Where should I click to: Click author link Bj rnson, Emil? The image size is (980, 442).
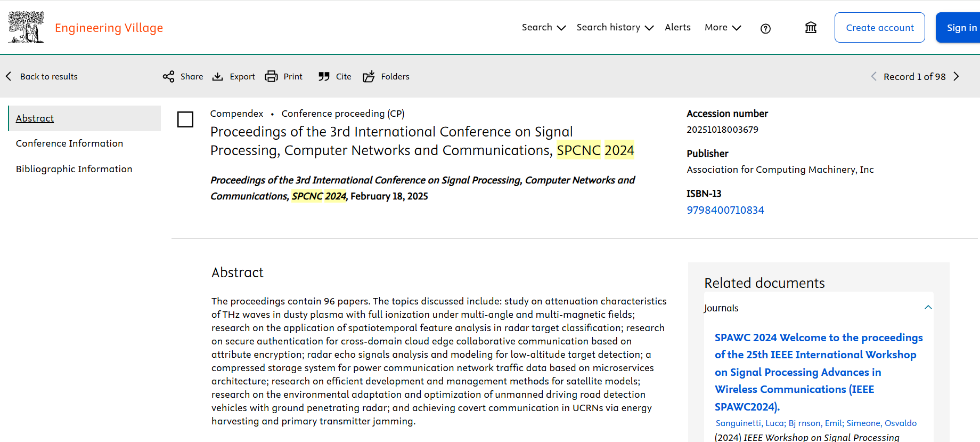tap(815, 423)
